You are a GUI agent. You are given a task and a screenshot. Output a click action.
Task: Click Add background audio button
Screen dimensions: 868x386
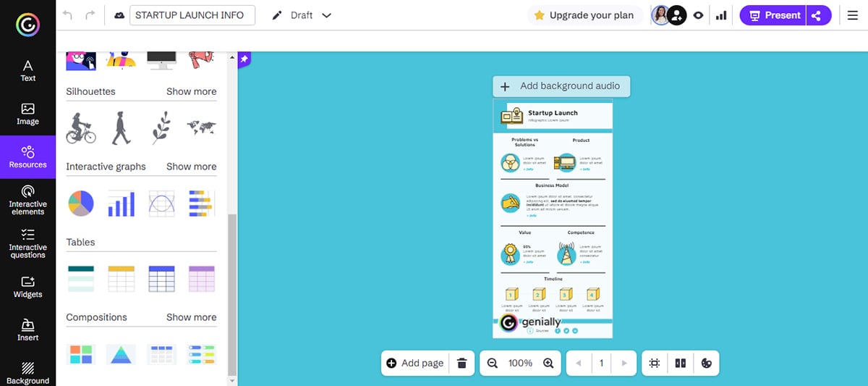point(561,86)
